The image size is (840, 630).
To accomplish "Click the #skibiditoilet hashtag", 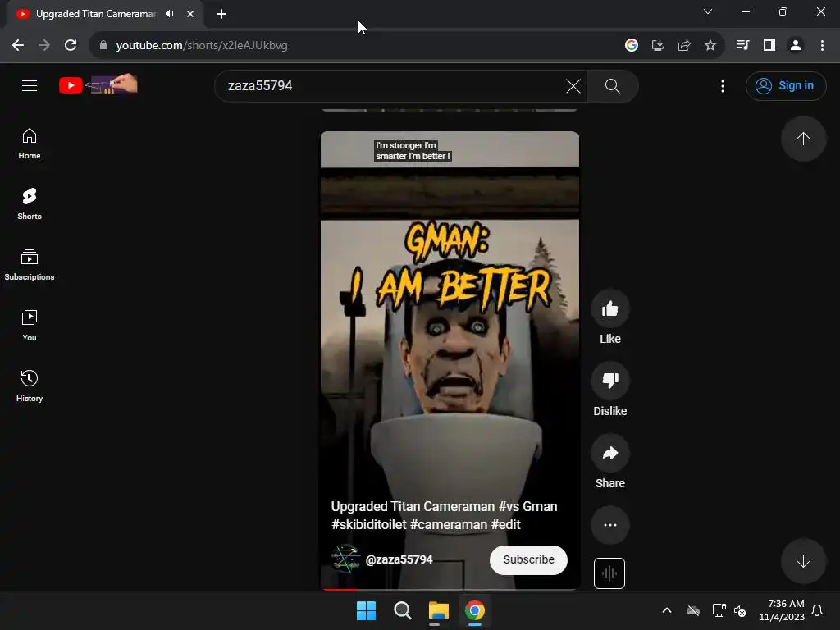I will tap(368, 524).
